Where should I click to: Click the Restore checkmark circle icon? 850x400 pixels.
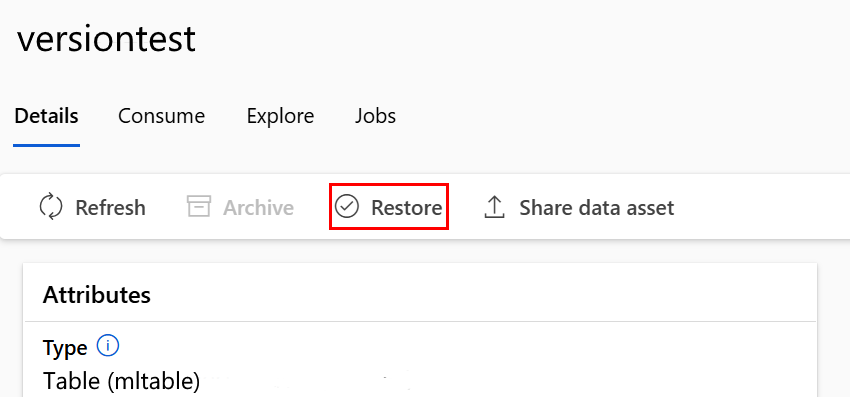pyautogui.click(x=347, y=207)
